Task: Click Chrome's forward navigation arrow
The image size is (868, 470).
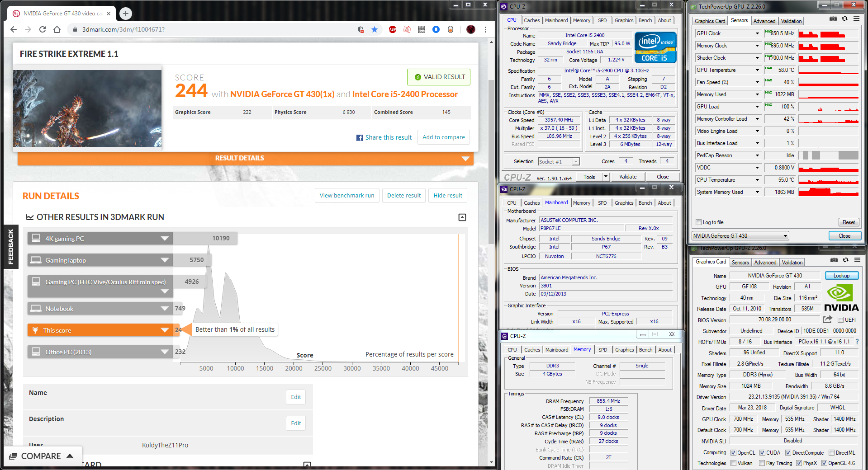Action: coord(28,29)
